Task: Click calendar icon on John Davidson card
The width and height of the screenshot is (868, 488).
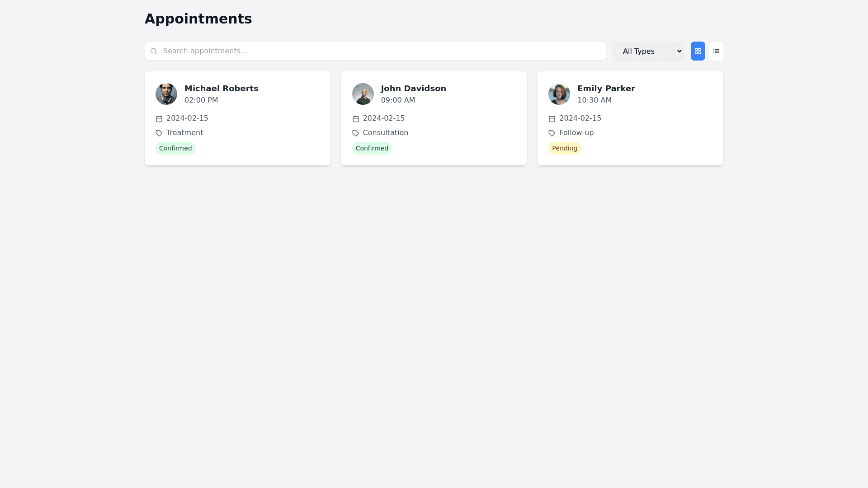Action: click(355, 119)
